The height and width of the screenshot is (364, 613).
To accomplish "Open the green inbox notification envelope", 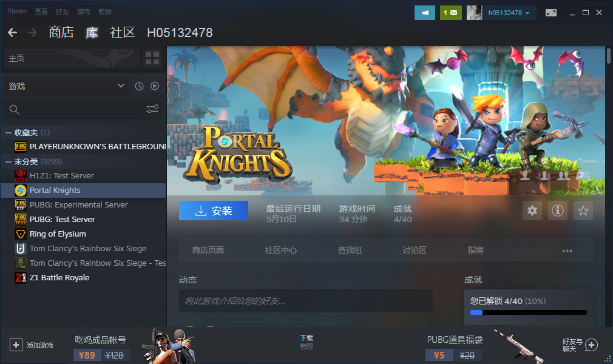I will pos(450,13).
